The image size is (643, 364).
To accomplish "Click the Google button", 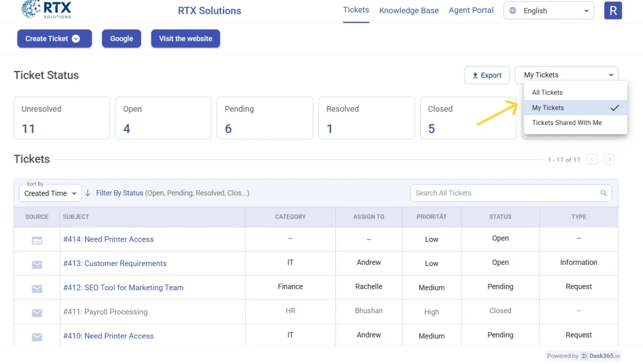I will [x=121, y=38].
